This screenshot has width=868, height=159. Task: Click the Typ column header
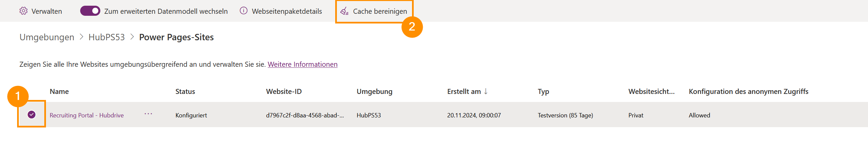click(x=543, y=92)
